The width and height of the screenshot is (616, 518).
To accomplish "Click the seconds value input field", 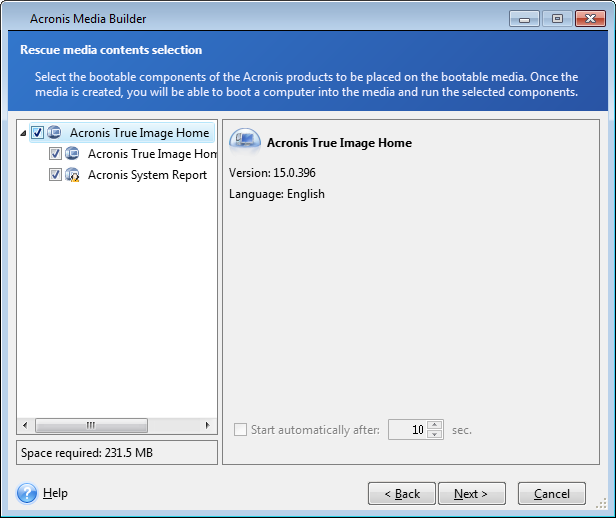I will (407, 430).
